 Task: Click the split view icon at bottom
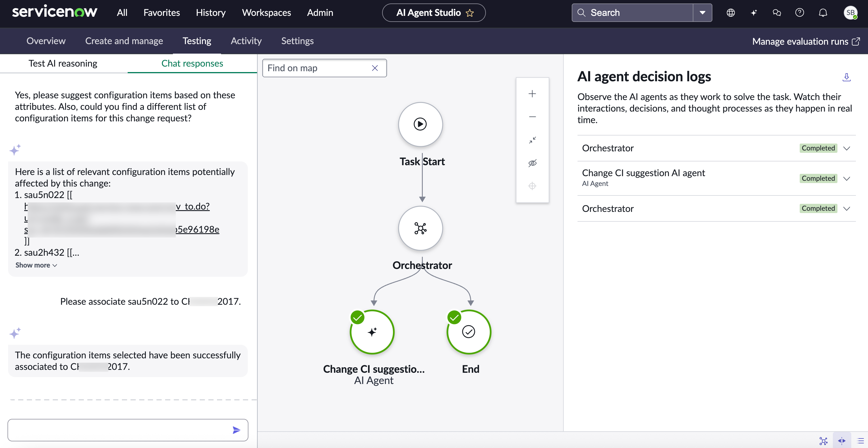pos(842,441)
